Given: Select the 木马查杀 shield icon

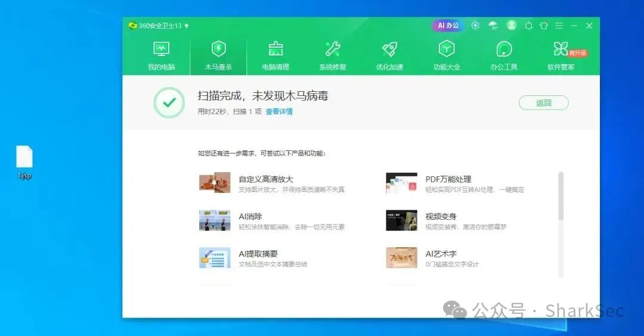Looking at the screenshot, I should [218, 49].
